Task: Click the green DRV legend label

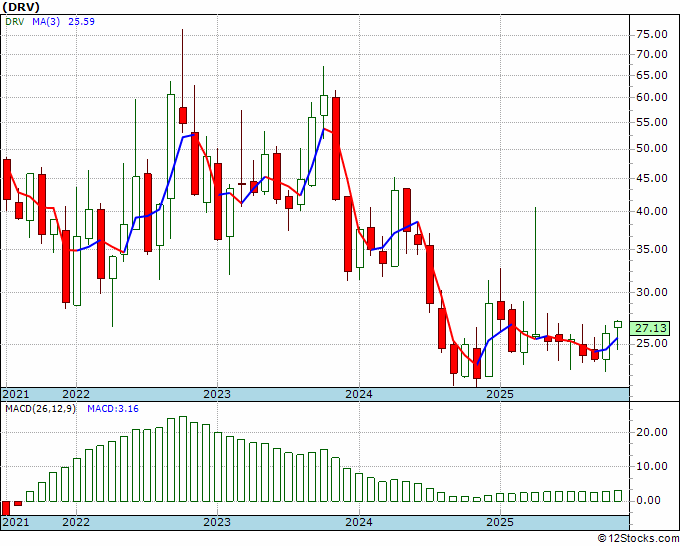Action: tap(15, 22)
